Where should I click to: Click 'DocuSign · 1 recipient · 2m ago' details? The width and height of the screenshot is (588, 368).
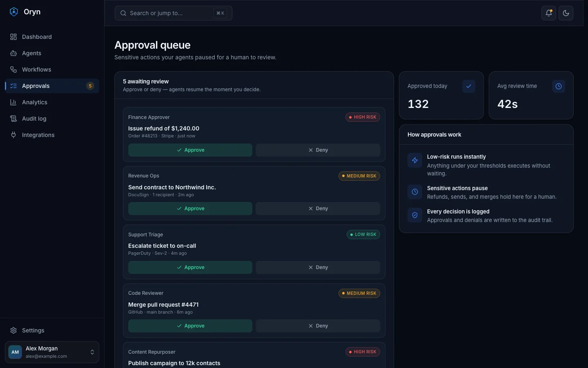click(x=161, y=195)
